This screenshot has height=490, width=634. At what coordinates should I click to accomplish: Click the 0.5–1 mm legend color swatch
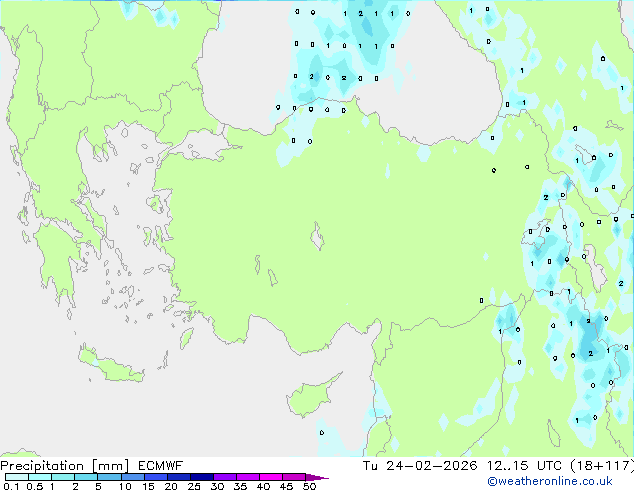(40, 477)
